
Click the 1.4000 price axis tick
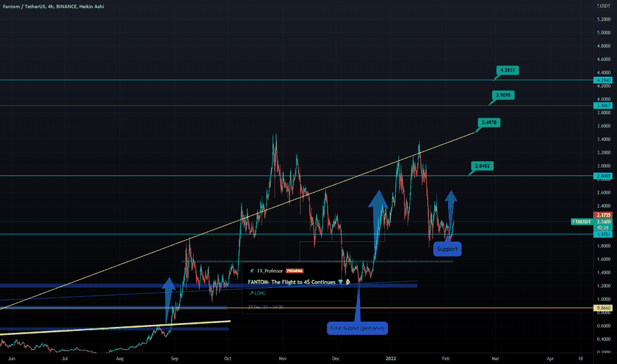click(604, 273)
